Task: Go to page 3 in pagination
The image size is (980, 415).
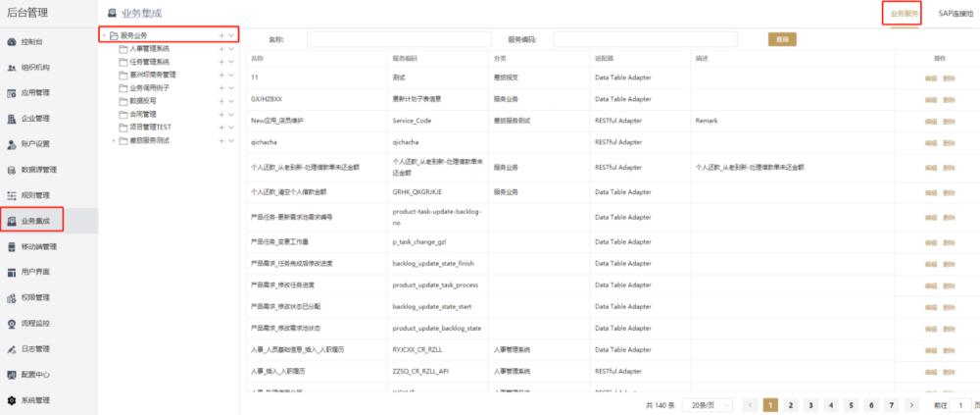Action: pos(811,404)
